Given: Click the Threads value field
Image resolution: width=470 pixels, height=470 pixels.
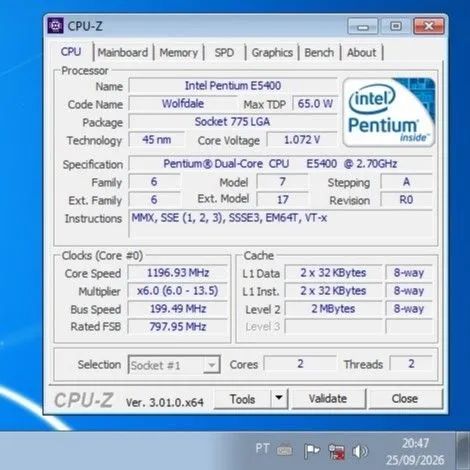Looking at the screenshot, I should pyautogui.click(x=411, y=364).
